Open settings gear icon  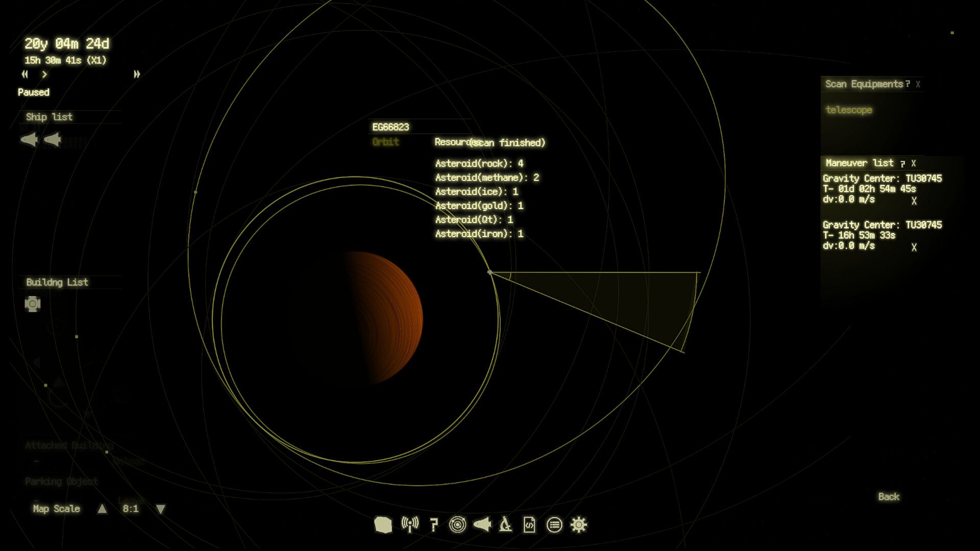pyautogui.click(x=579, y=524)
